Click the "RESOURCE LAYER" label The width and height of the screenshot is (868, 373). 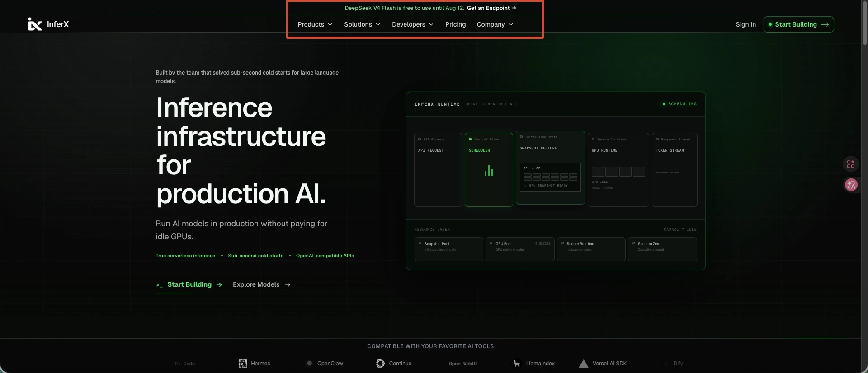coord(432,229)
